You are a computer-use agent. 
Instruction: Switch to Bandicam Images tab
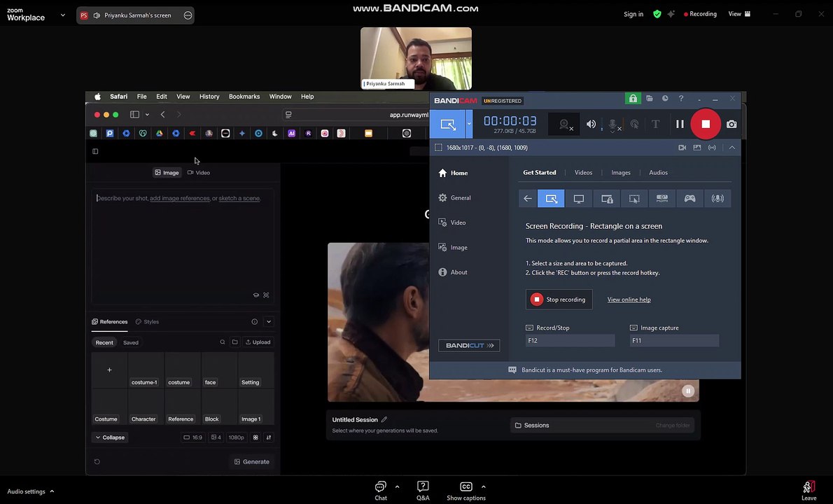(x=620, y=173)
